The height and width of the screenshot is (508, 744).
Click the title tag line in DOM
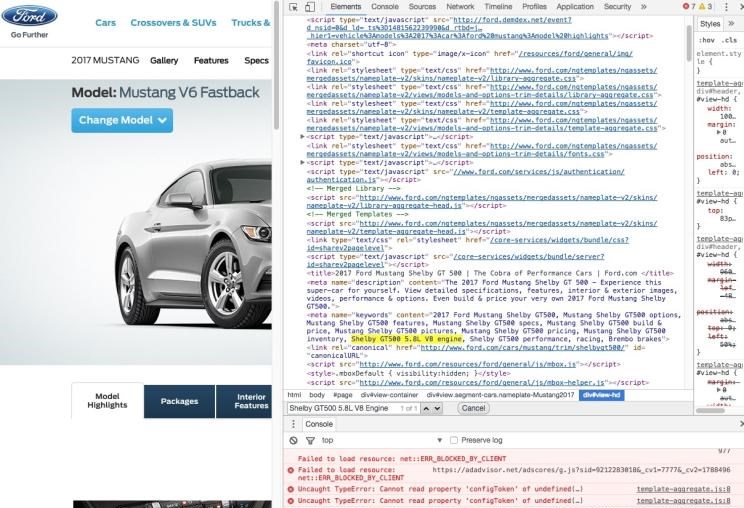point(490,273)
